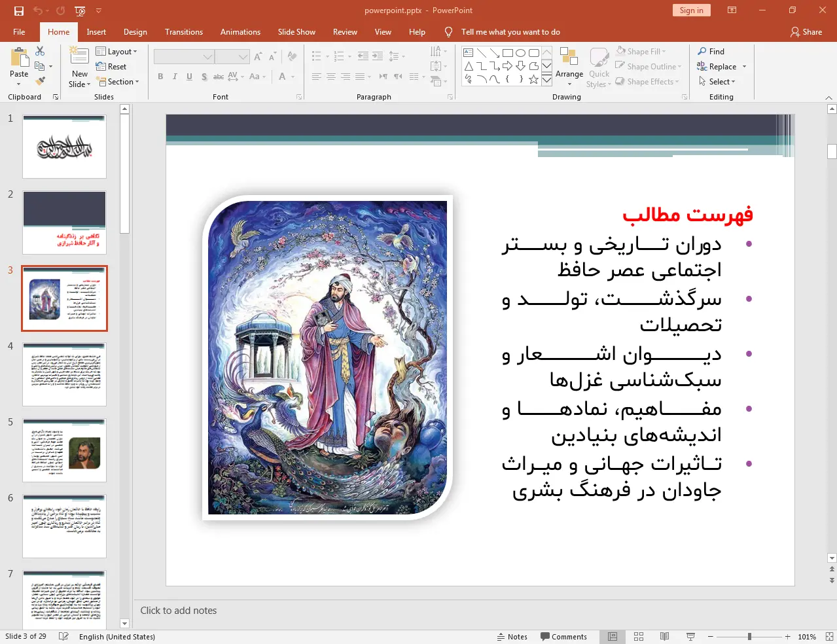Clear all formatting icon

292,57
